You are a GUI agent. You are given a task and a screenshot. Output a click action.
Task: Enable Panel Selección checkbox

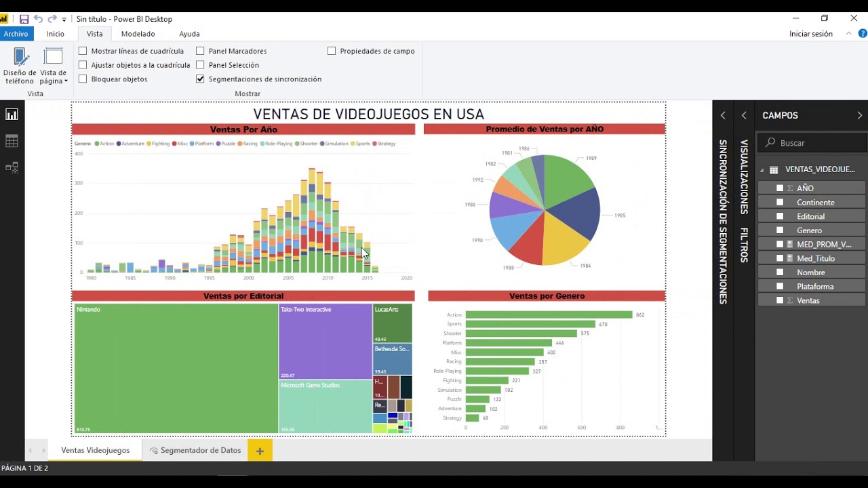[200, 65]
